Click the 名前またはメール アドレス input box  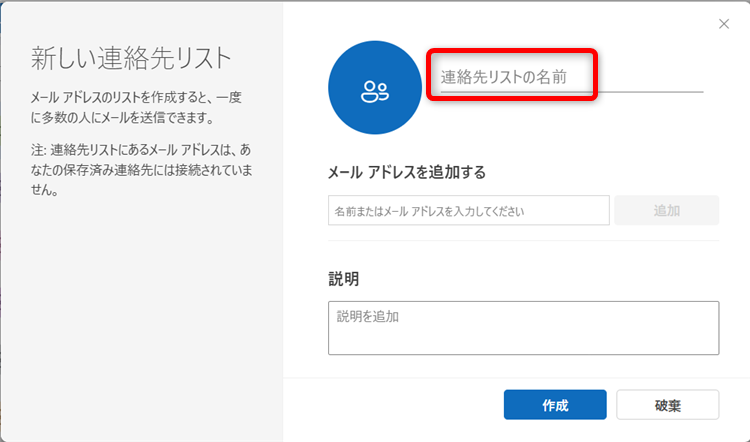click(x=468, y=211)
